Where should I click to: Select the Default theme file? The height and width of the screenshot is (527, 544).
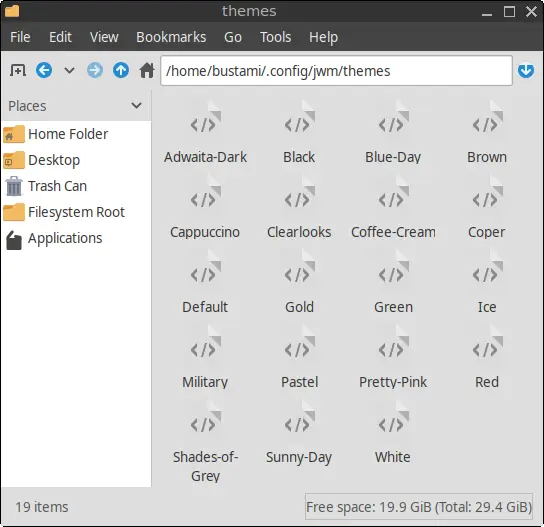[205, 283]
